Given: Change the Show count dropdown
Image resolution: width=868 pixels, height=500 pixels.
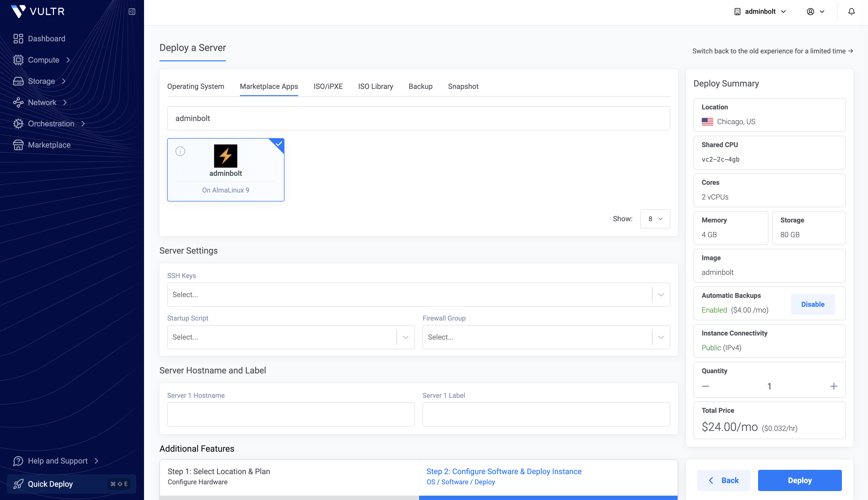Looking at the screenshot, I should coord(655,219).
